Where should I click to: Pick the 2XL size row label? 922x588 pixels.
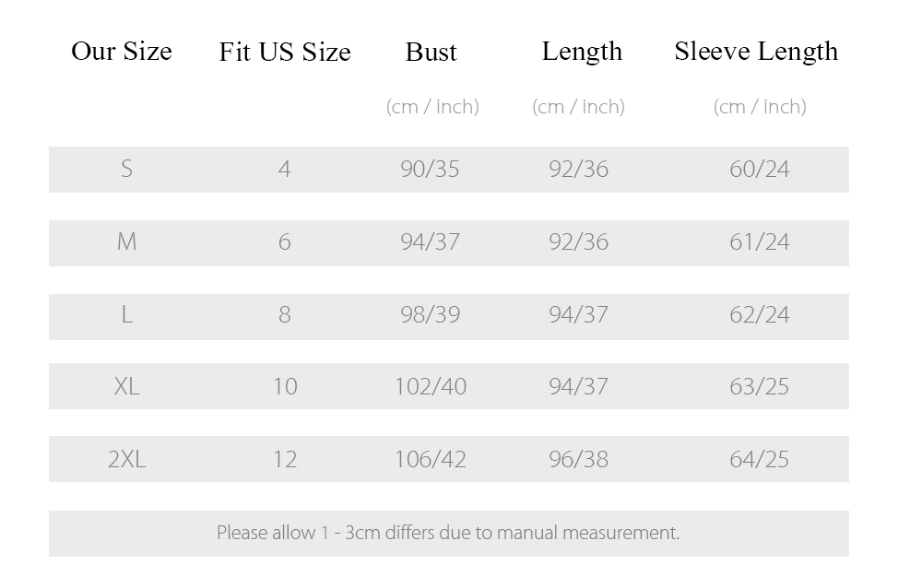click(127, 459)
